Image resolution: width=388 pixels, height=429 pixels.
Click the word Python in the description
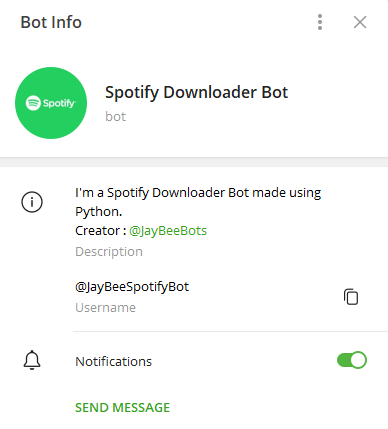98,212
